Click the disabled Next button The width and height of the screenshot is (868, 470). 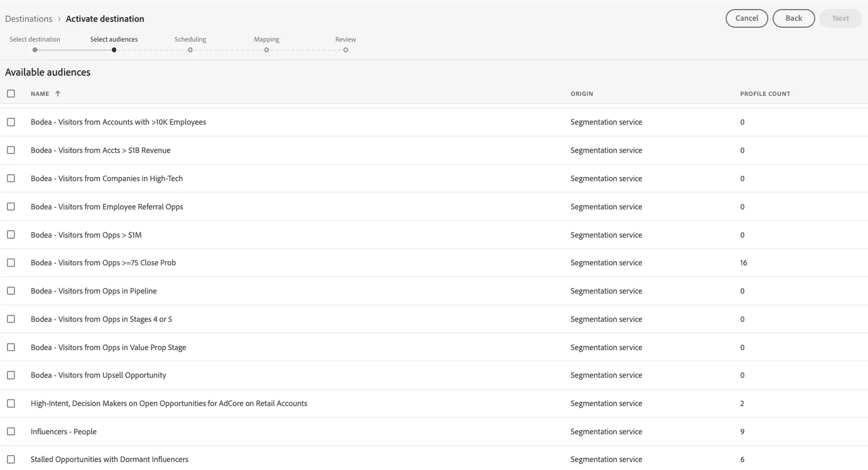click(x=840, y=18)
